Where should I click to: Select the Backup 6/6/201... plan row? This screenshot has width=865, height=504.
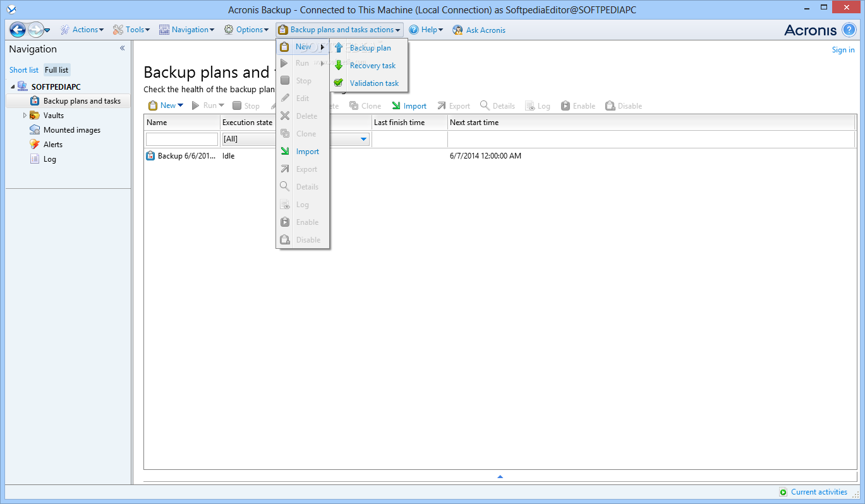(x=499, y=156)
